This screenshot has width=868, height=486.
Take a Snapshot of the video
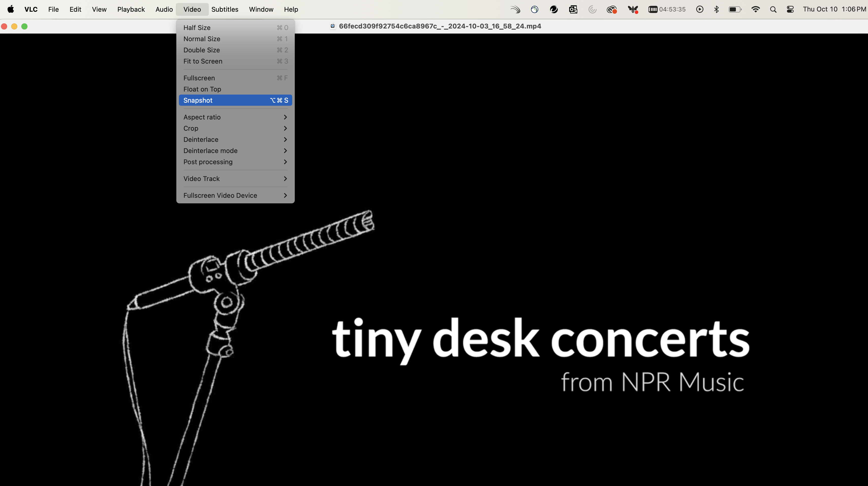[x=236, y=100]
